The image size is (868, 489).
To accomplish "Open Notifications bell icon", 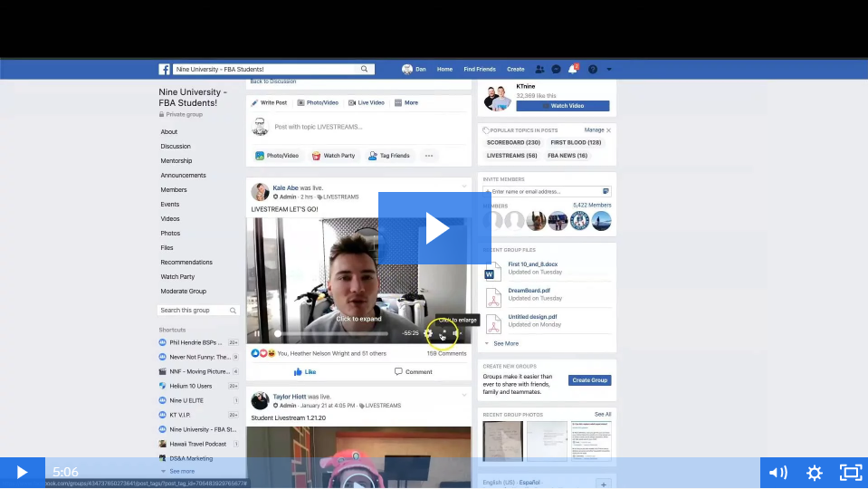I will pyautogui.click(x=573, y=69).
